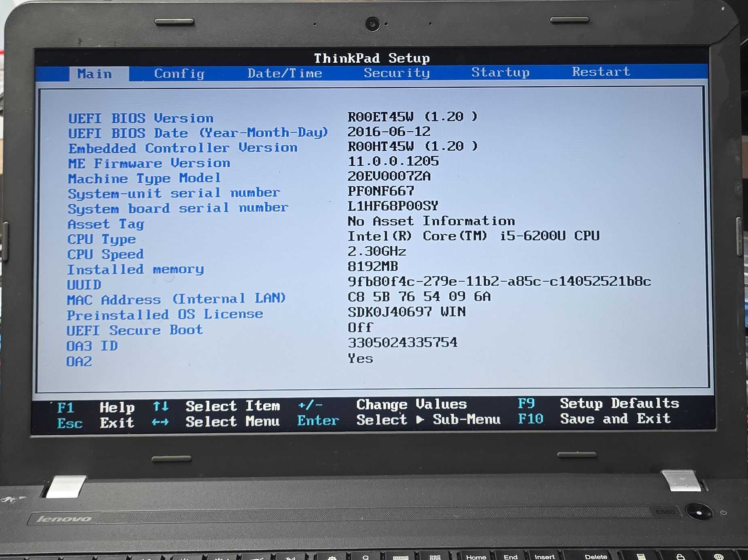Screen dimensions: 748x560
Task: Click OA3 ID value 3305024335754
Action: click(403, 343)
